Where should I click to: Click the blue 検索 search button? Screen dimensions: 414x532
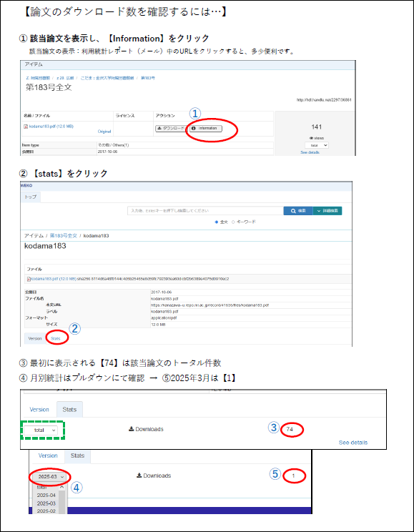pyautogui.click(x=298, y=211)
